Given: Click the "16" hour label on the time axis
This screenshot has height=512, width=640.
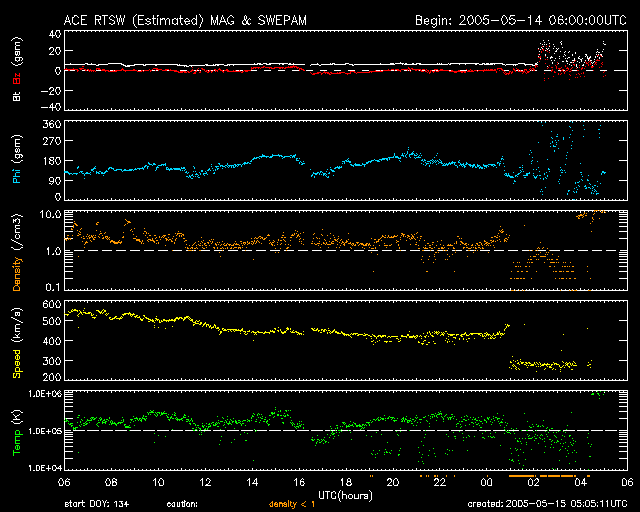Looking at the screenshot, I should 299,482.
